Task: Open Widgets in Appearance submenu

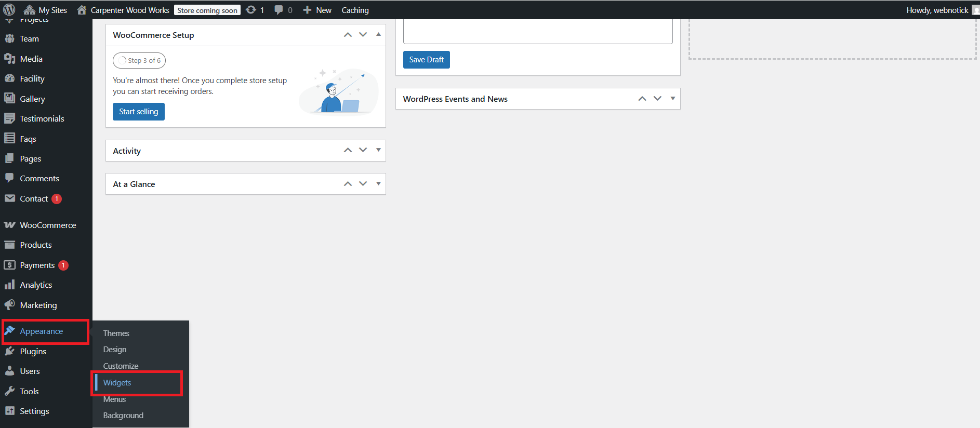Action: coord(117,383)
